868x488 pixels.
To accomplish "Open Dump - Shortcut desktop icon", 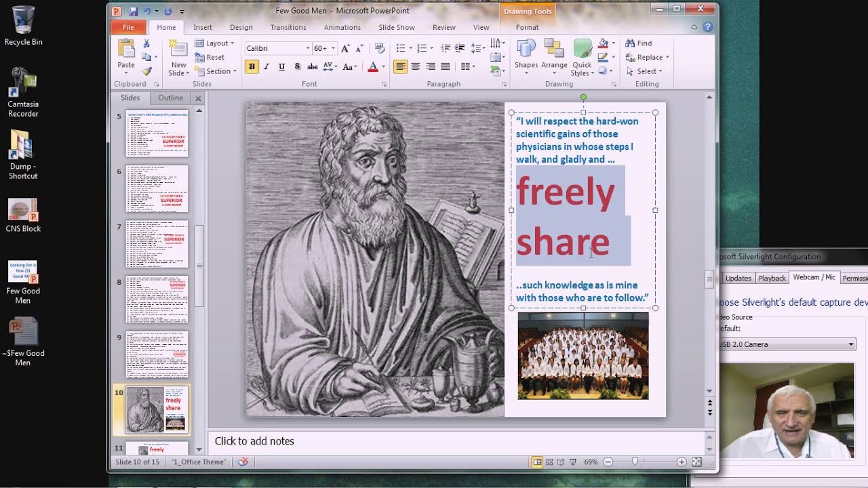I will pos(23,155).
